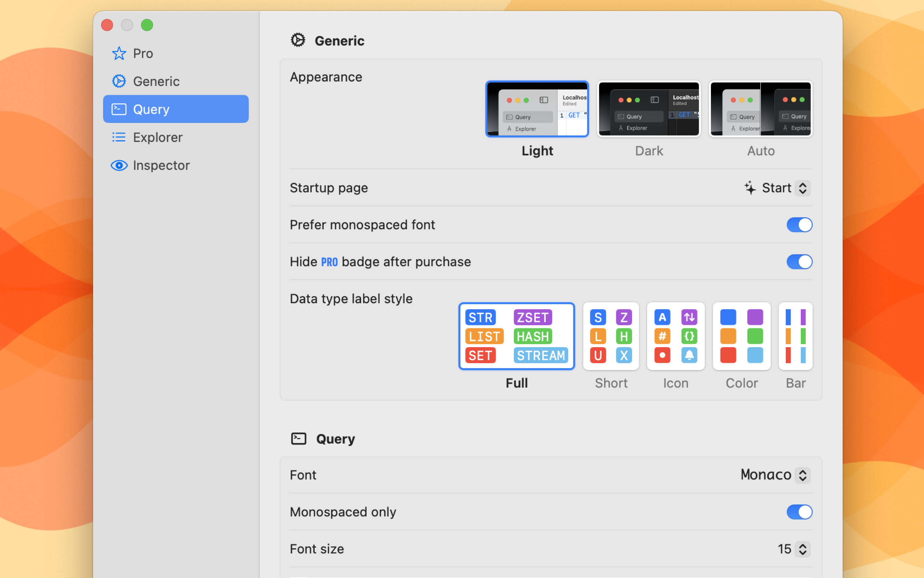Click the green H badge in Short style
This screenshot has height=578, width=924.
pos(624,337)
